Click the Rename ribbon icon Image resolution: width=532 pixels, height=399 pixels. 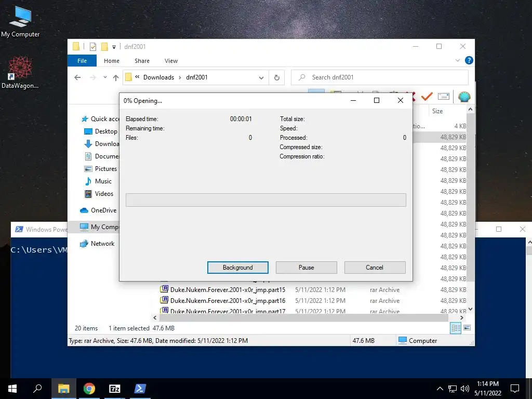pos(444,96)
